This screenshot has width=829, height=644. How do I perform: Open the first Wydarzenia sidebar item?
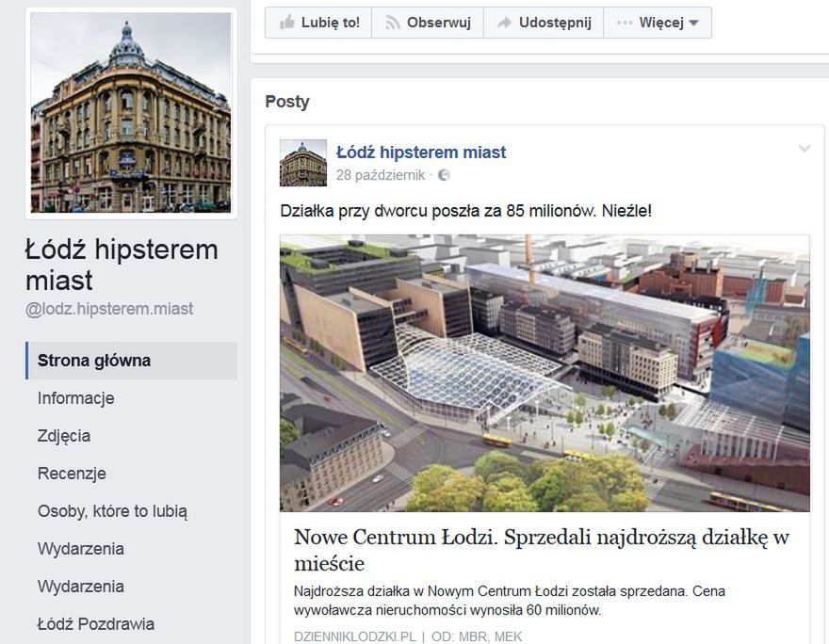tap(80, 548)
